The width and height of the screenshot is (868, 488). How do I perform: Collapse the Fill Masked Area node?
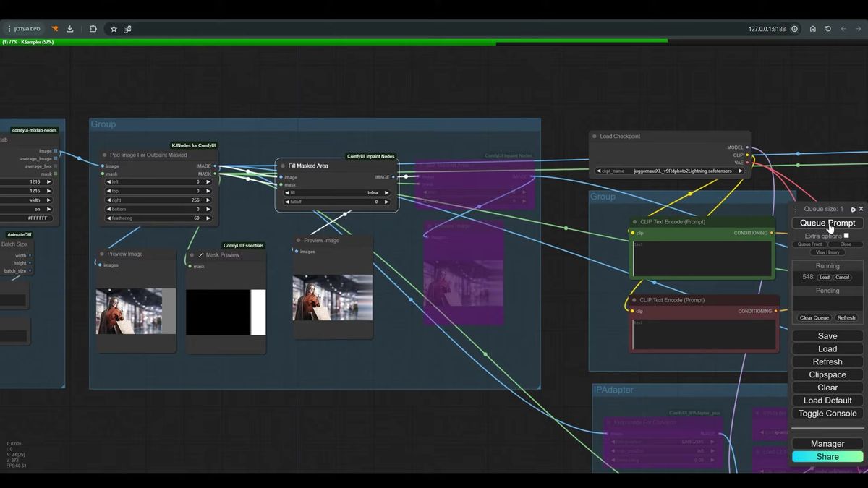coord(283,166)
